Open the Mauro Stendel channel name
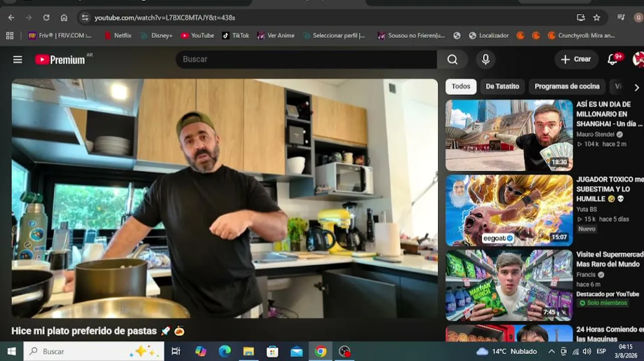644x361 pixels. 595,134
